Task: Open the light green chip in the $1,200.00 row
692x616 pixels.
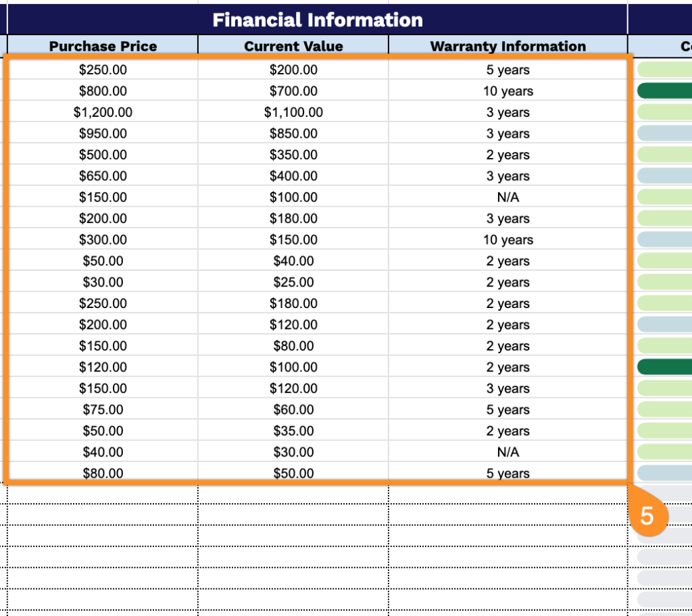Action: [664, 112]
